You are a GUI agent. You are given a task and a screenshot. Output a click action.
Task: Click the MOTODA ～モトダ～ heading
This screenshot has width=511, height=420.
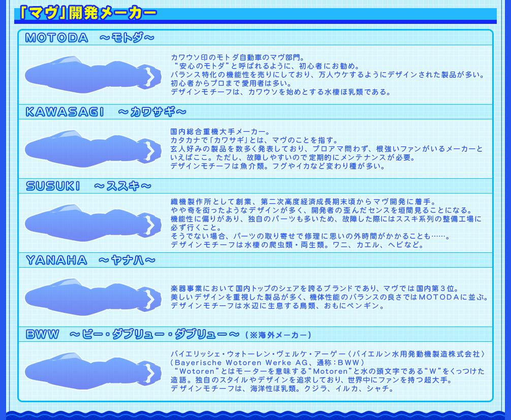point(89,38)
